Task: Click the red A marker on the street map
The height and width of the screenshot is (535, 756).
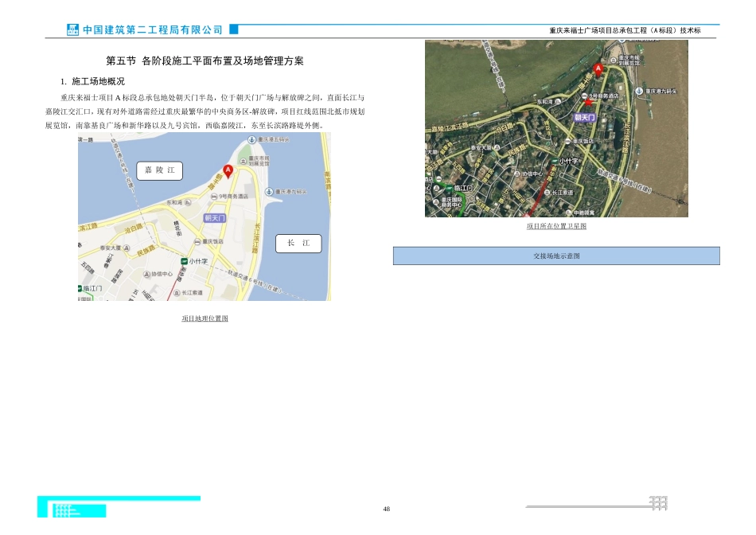Action: (228, 171)
